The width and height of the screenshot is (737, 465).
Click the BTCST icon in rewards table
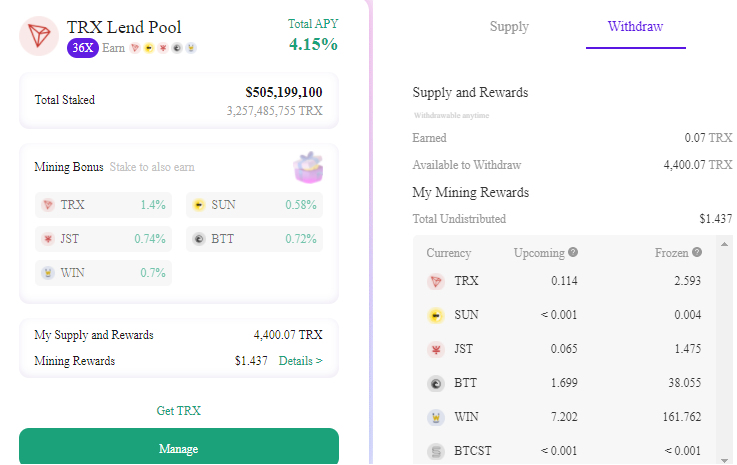pos(436,451)
